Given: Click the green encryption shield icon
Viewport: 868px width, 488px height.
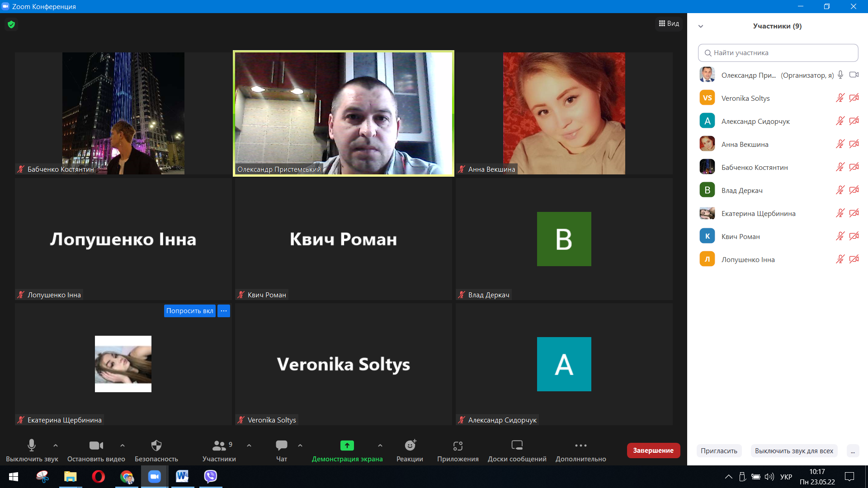Looking at the screenshot, I should point(11,24).
